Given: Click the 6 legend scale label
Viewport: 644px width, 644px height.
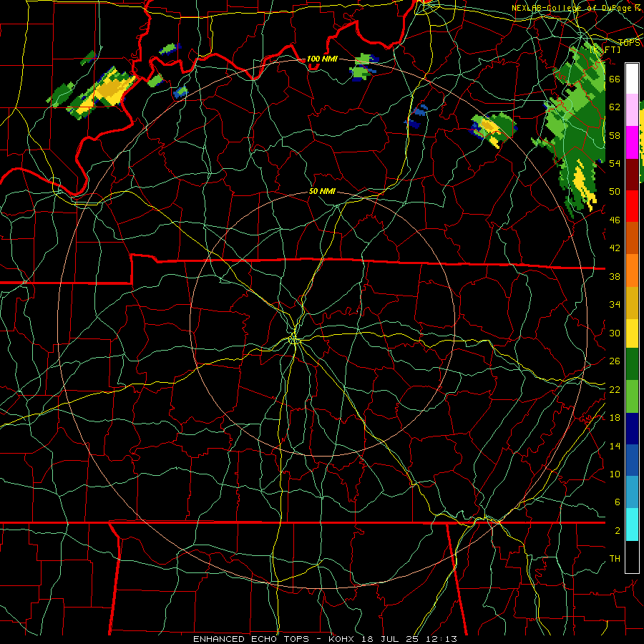Looking at the screenshot, I should [617, 502].
